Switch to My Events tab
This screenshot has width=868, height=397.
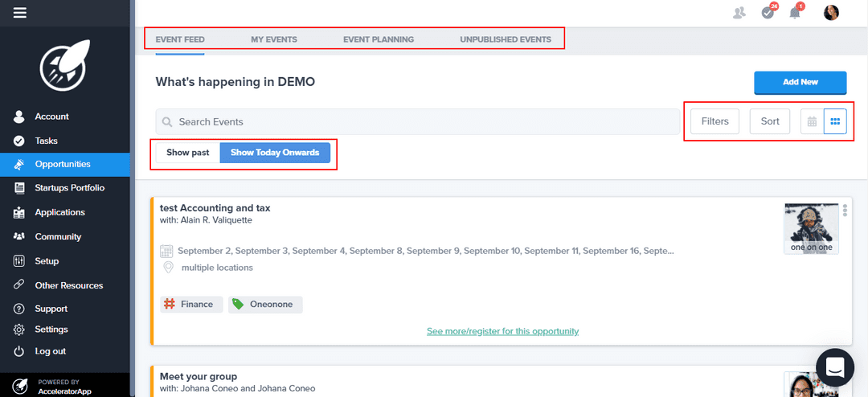274,39
